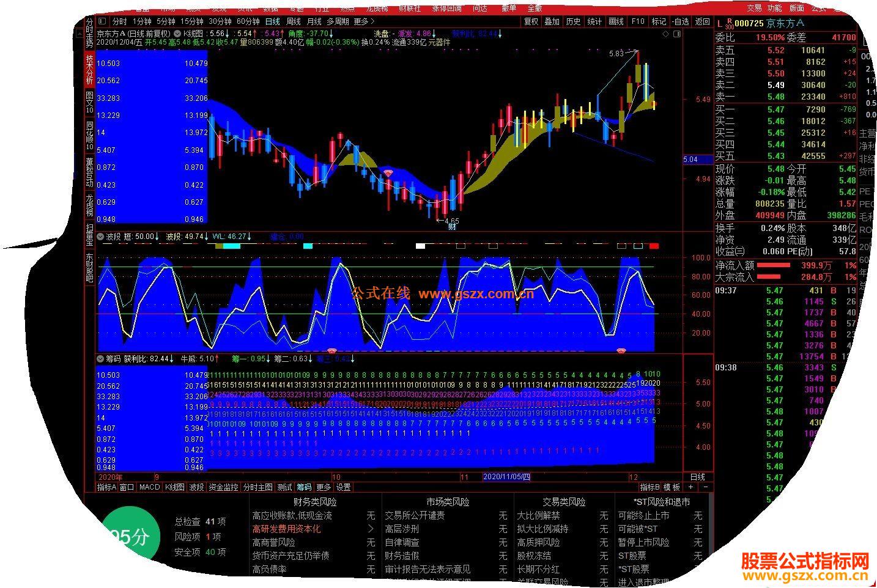877x588 pixels.
Task: Select the 分时主图 indicator tab
Action: pos(257,487)
